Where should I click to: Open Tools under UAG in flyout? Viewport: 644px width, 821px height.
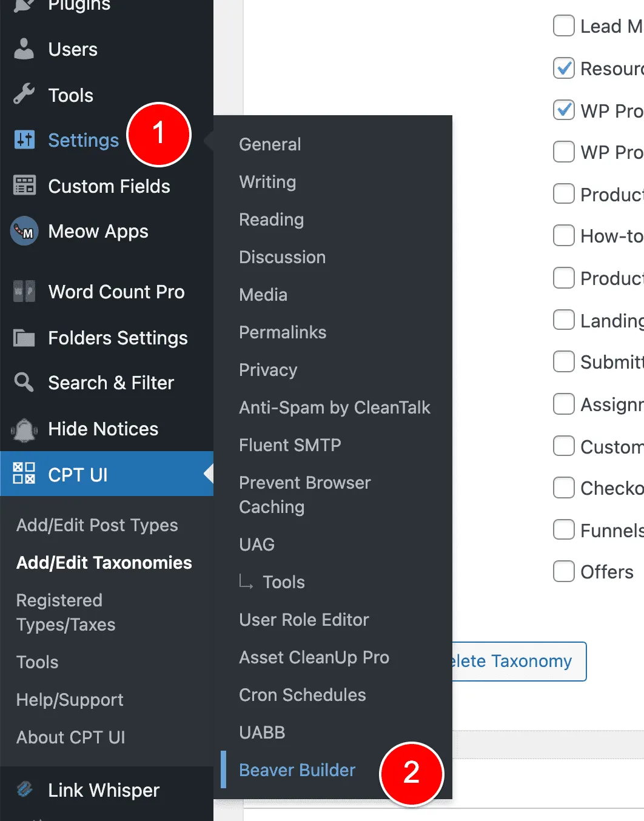pos(284,582)
